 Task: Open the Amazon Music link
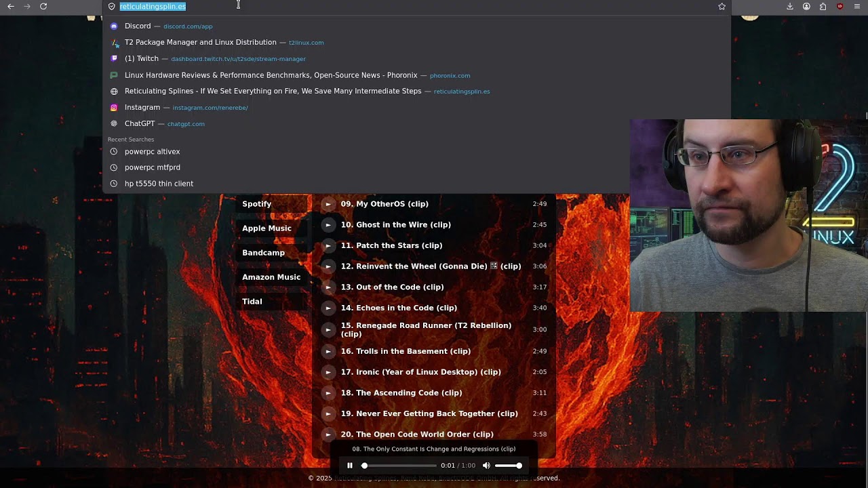pyautogui.click(x=271, y=277)
